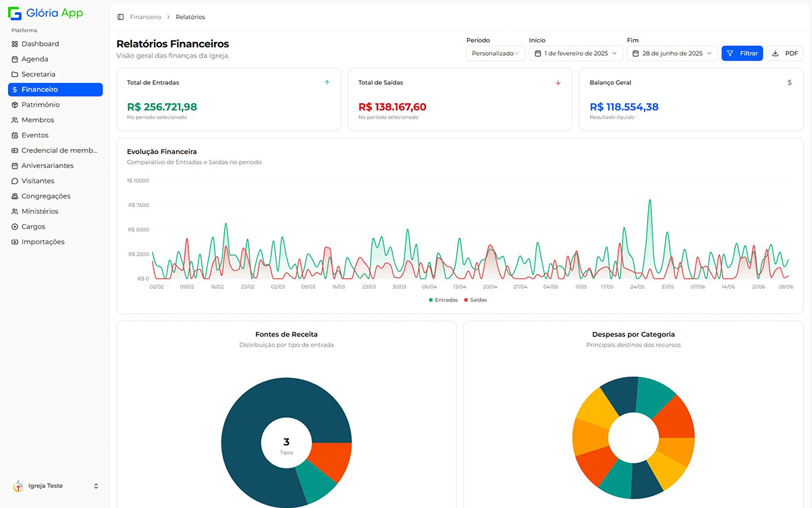Expand the Igreja Teste church switcher

point(55,486)
